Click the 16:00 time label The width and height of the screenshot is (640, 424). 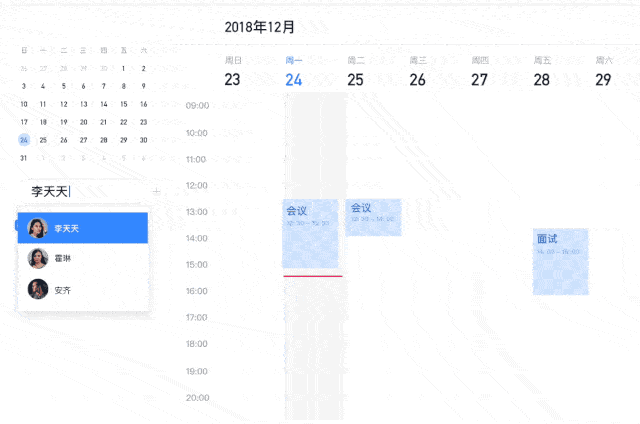197,291
